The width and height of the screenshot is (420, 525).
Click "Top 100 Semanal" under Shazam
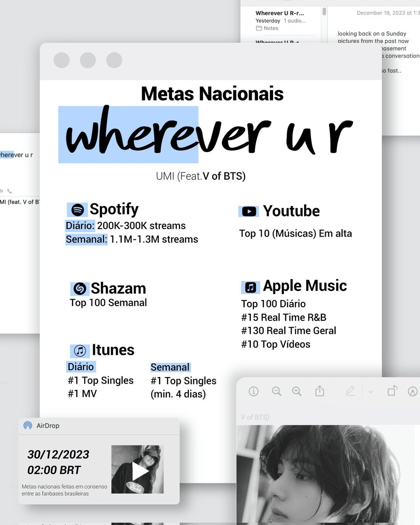[108, 303]
